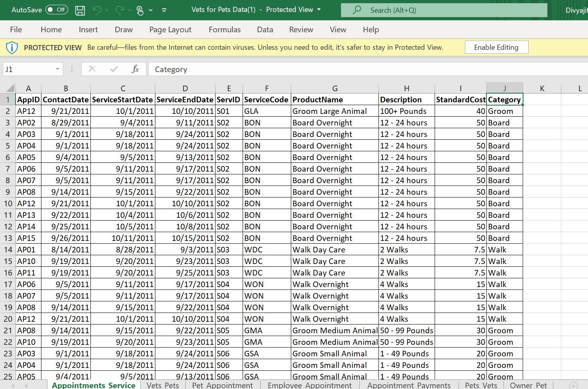Switch to the Pet Appointment sheet tab
This screenshot has width=588, height=389.
pyautogui.click(x=222, y=385)
